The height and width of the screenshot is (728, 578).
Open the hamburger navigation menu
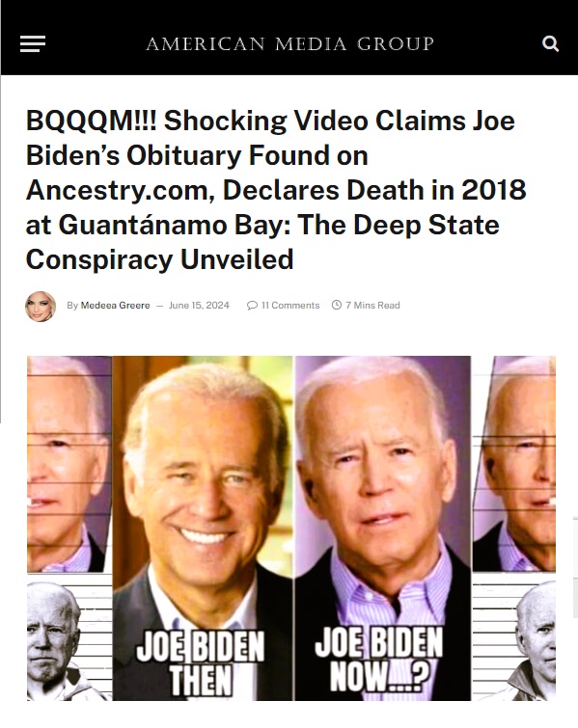coord(33,43)
